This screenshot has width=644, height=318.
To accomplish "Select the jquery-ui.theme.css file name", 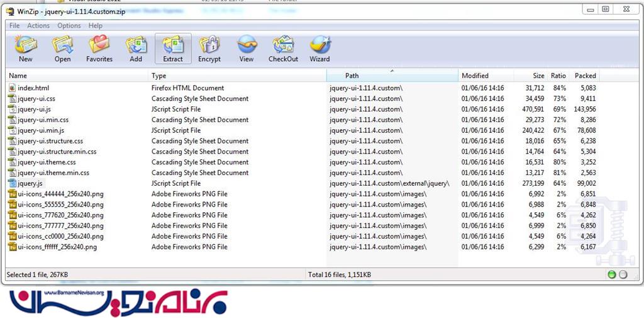I will click(47, 162).
